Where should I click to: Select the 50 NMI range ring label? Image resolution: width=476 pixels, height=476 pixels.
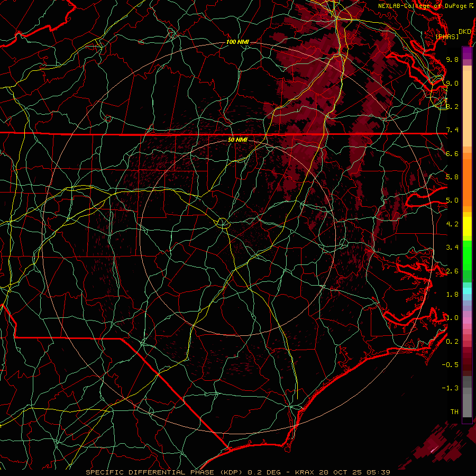click(237, 140)
